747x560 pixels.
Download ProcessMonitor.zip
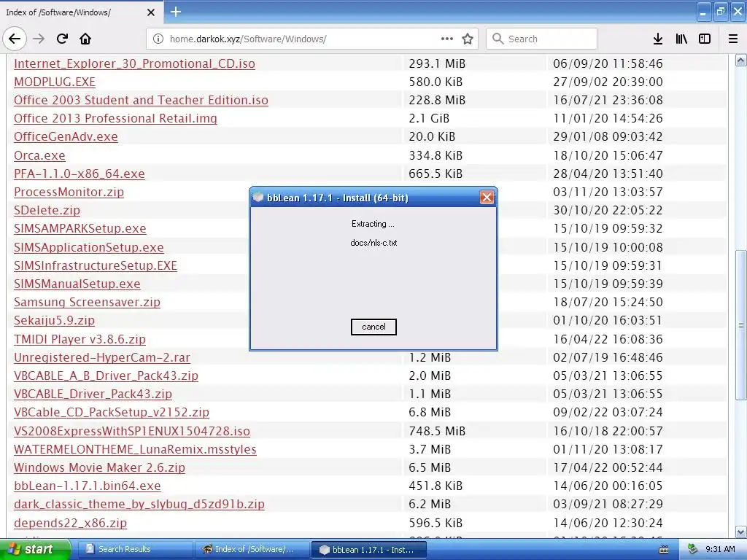[x=69, y=192]
